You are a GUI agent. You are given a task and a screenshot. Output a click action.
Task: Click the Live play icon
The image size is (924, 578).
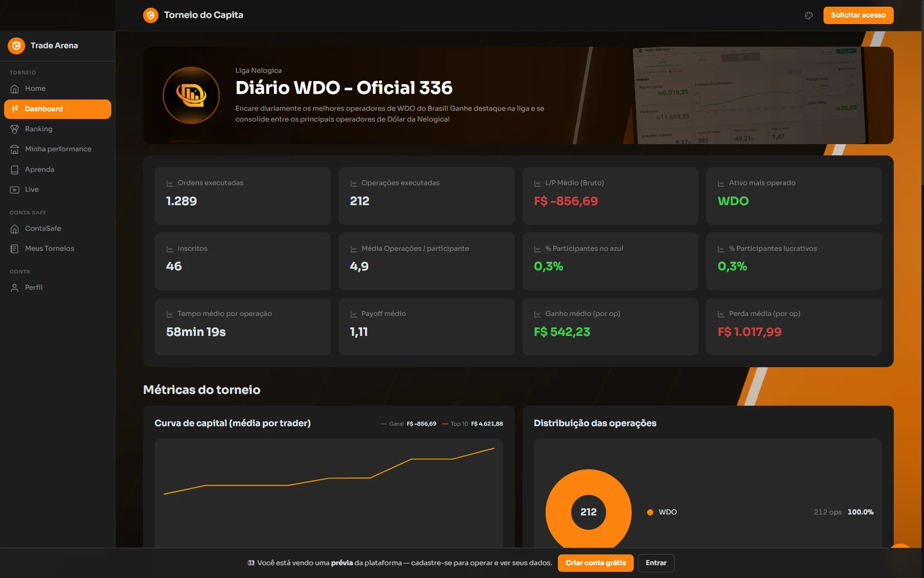(x=15, y=190)
